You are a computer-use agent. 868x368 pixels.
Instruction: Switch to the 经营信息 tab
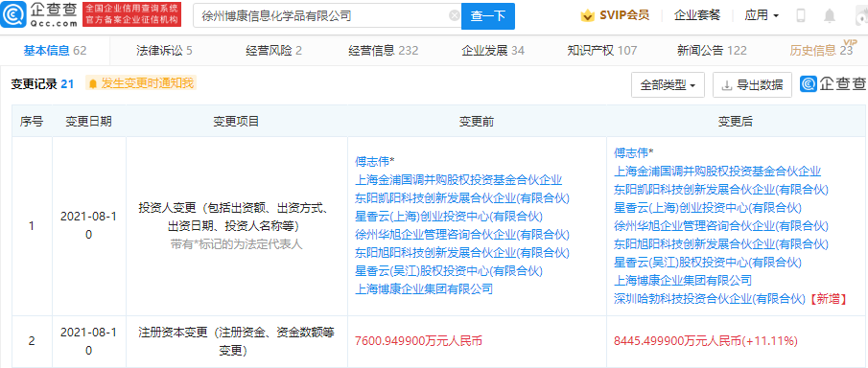pos(383,51)
